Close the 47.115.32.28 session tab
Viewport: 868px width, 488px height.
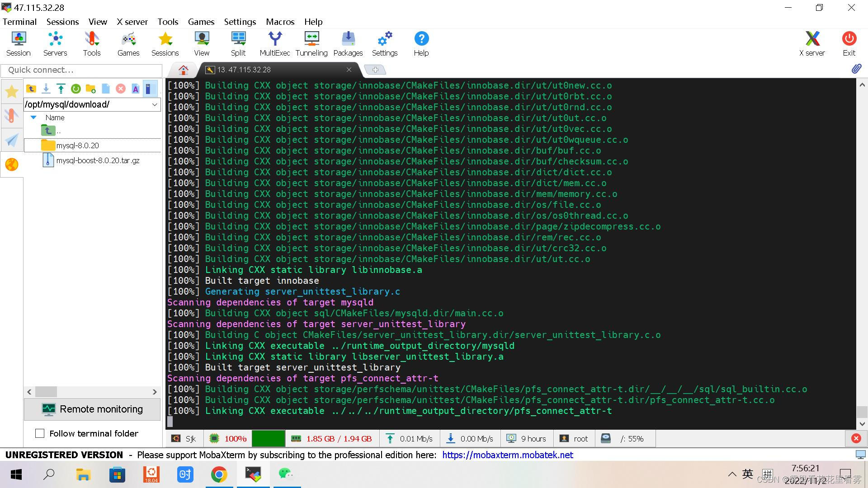(x=349, y=70)
